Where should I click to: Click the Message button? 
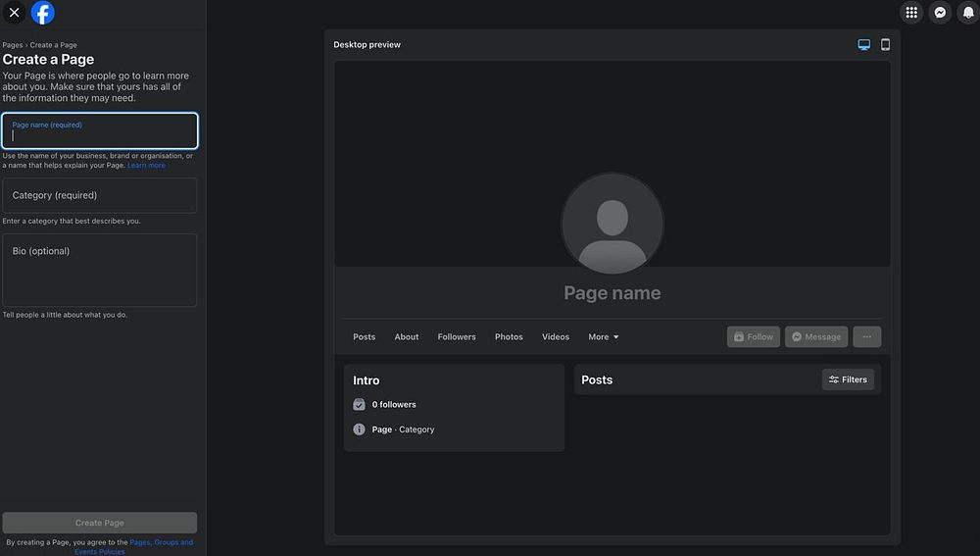(x=816, y=336)
